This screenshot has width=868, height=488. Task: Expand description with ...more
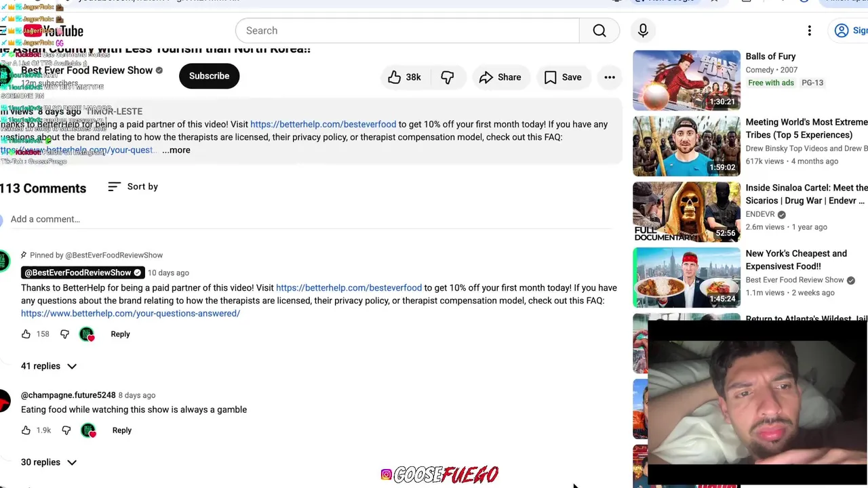(176, 150)
